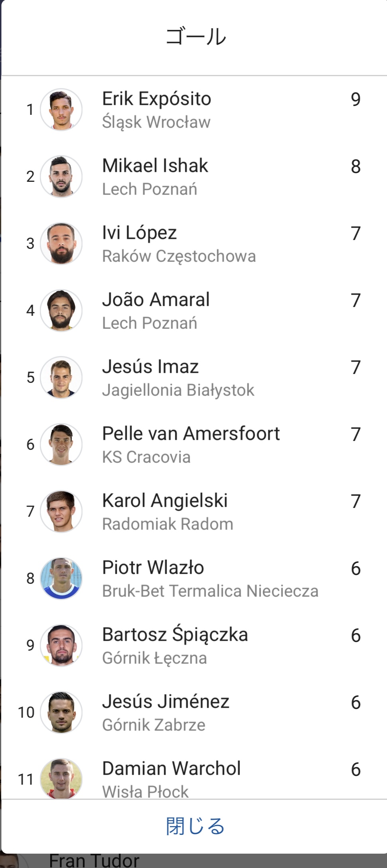Tap the ゴール dialog title
This screenshot has height=868, width=387.
195,37
